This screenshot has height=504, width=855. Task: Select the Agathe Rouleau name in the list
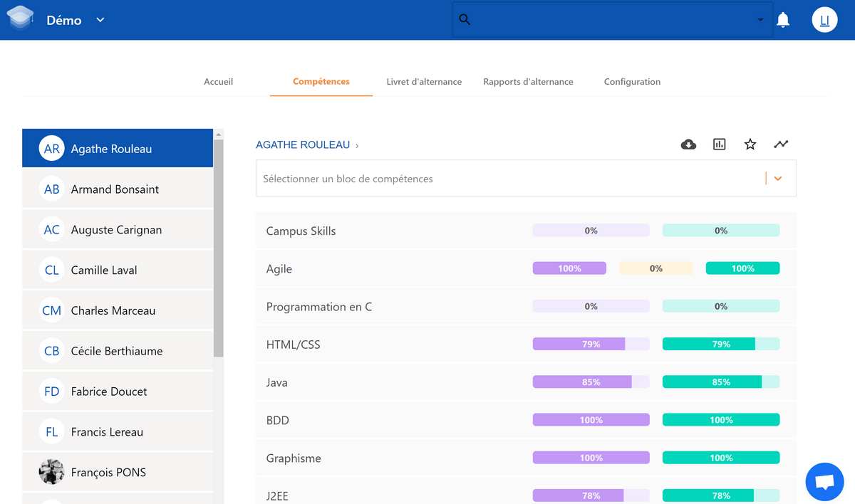[x=111, y=149]
